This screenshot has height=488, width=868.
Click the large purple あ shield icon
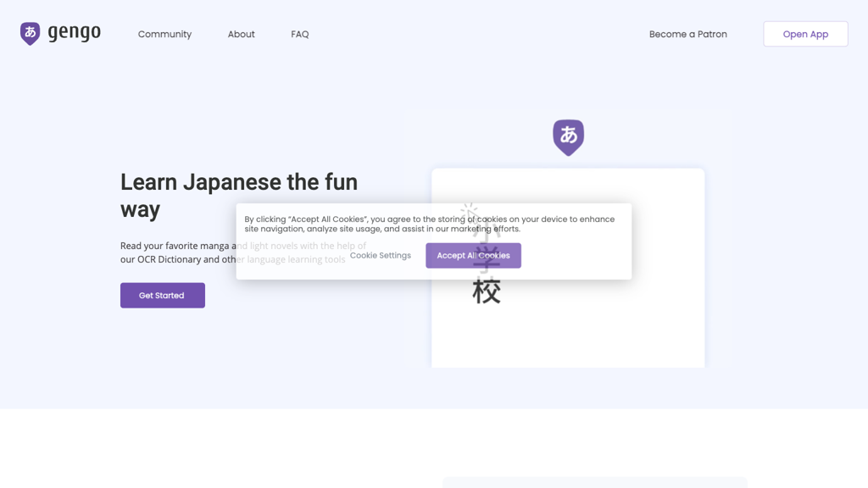pyautogui.click(x=568, y=136)
